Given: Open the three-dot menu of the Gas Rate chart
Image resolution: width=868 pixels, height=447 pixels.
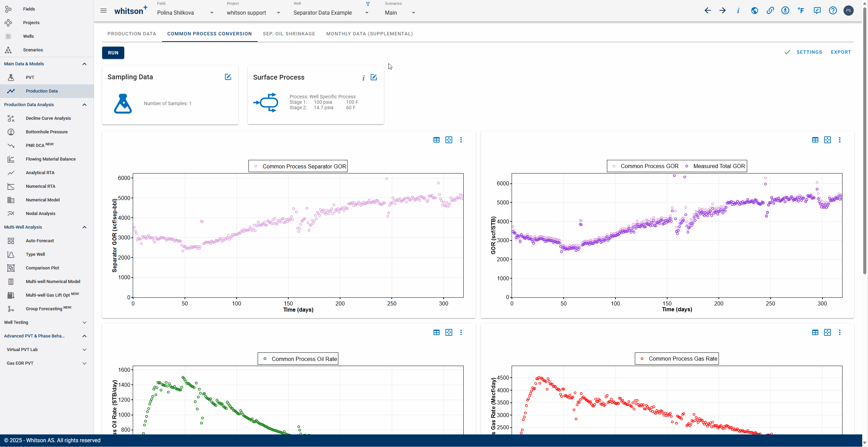Looking at the screenshot, I should (x=840, y=332).
